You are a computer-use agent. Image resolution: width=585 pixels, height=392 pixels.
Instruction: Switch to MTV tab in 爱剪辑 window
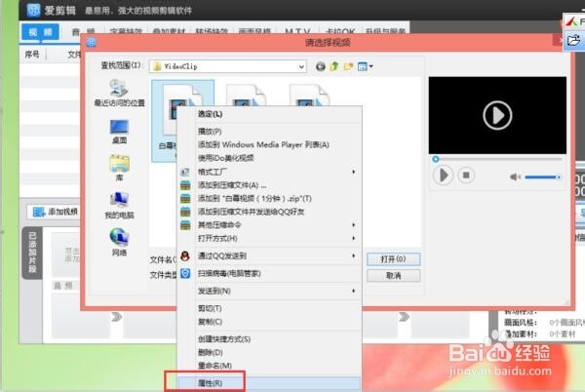297,31
